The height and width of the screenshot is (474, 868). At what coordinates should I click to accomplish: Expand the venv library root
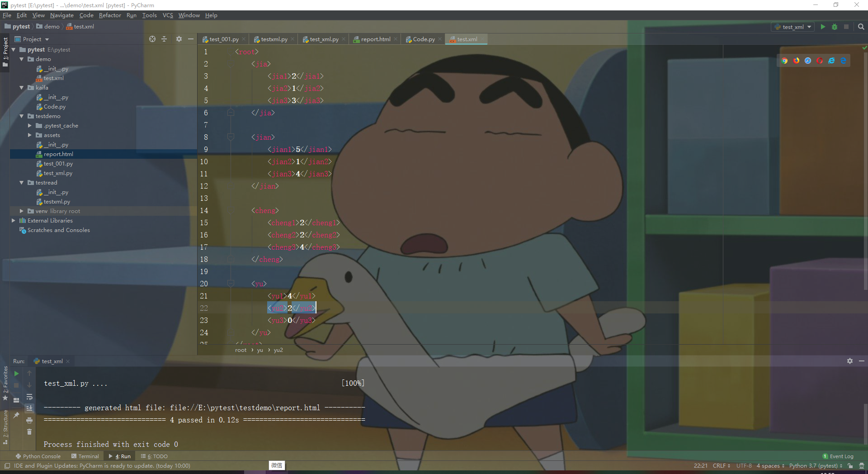[21, 211]
